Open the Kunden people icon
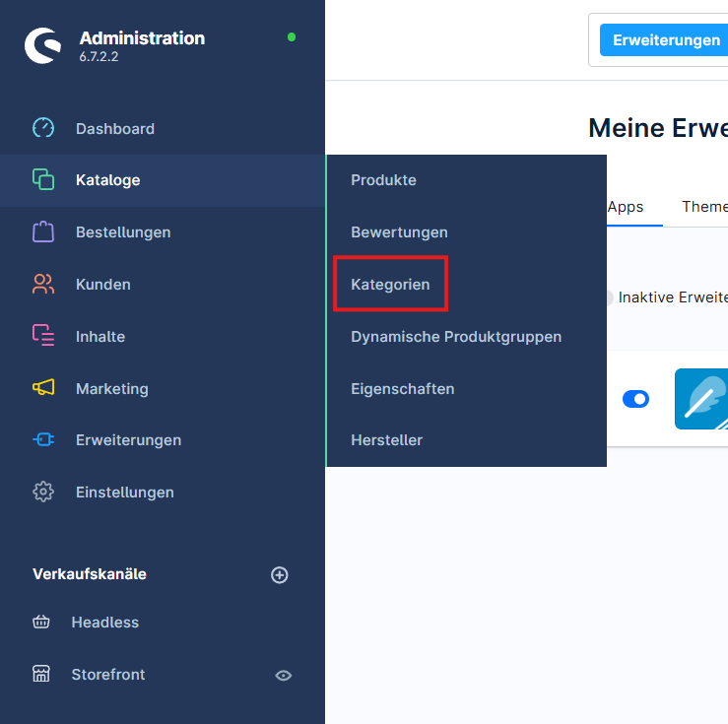Image resolution: width=728 pixels, height=724 pixels. click(43, 285)
